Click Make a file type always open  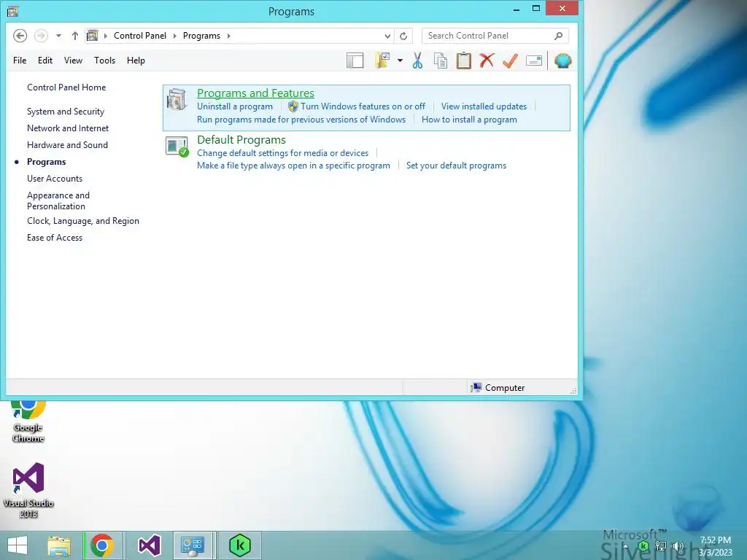pos(293,166)
